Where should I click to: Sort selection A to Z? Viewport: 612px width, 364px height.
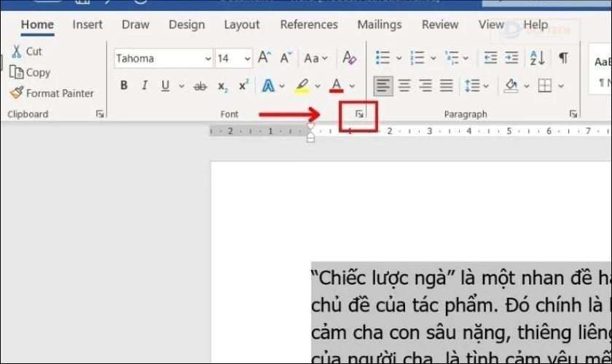[x=538, y=58]
